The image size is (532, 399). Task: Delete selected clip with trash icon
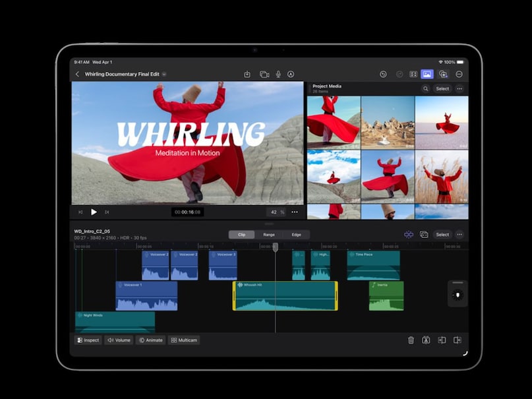[411, 340]
